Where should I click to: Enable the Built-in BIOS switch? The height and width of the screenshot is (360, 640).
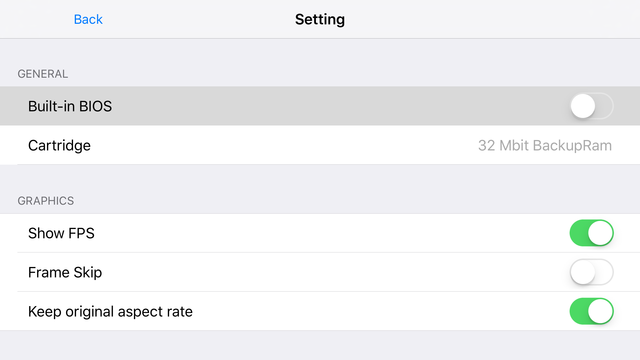(591, 106)
